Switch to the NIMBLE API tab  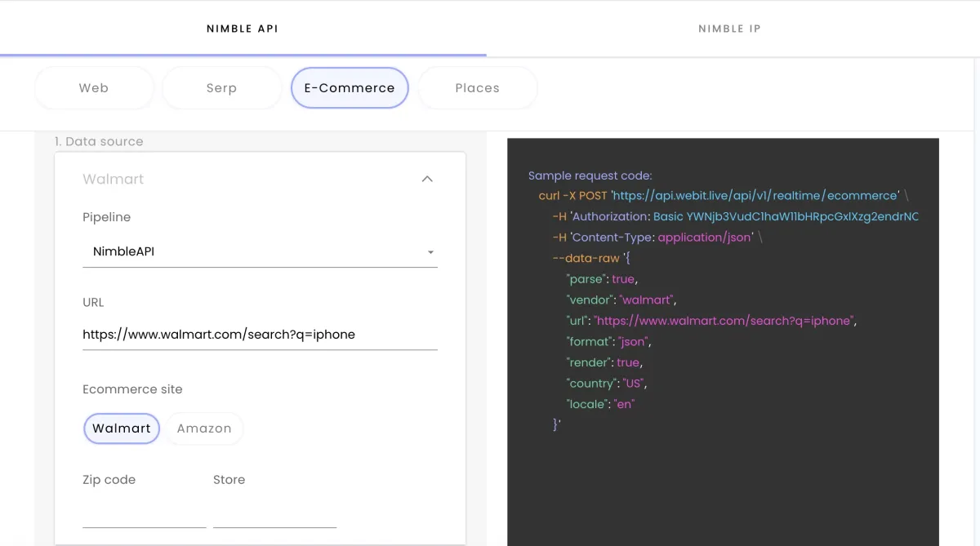[243, 29]
